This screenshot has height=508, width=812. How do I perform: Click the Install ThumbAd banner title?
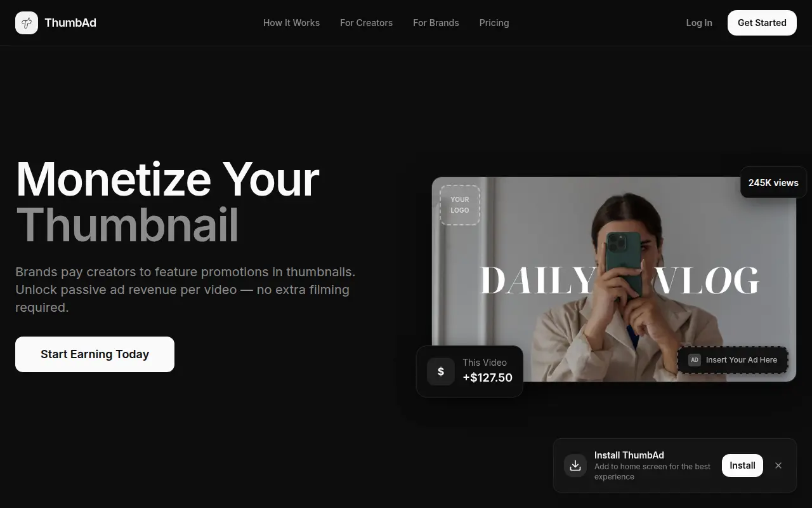pyautogui.click(x=629, y=455)
